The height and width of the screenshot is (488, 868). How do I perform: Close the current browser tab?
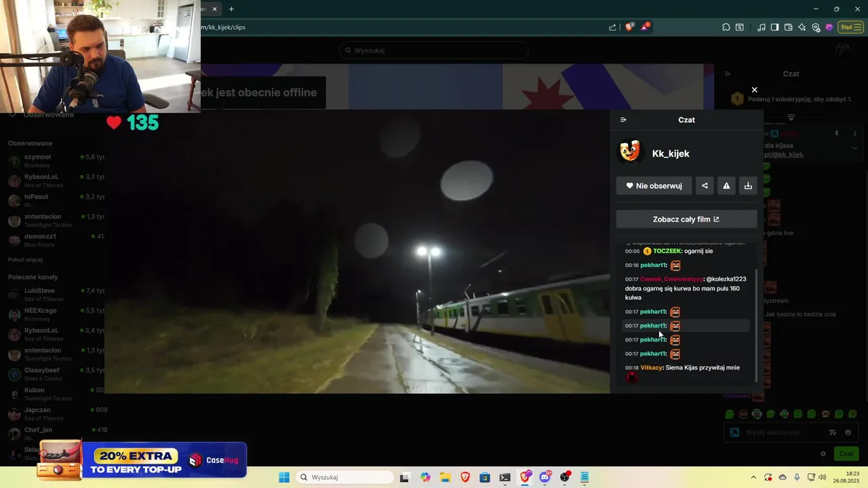click(x=214, y=9)
